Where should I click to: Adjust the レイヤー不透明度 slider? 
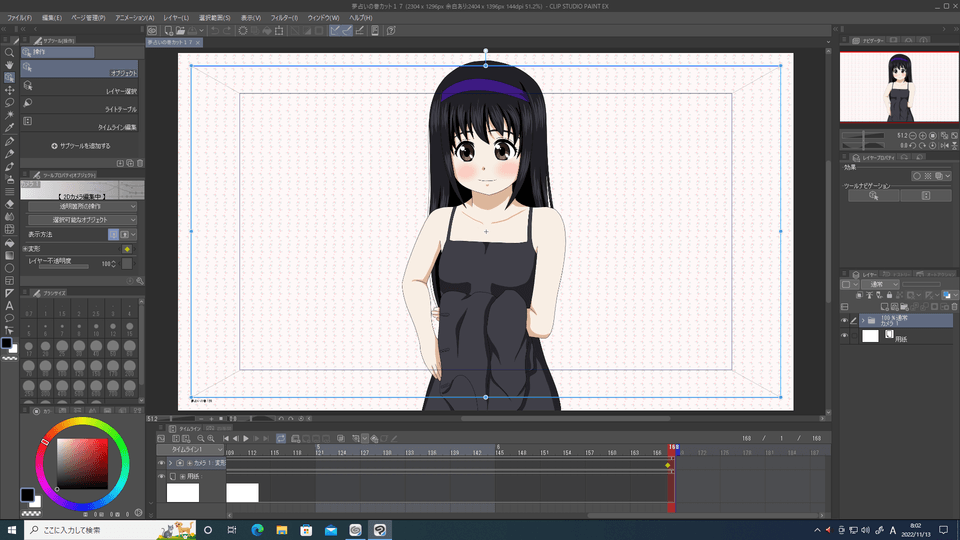[x=64, y=266]
